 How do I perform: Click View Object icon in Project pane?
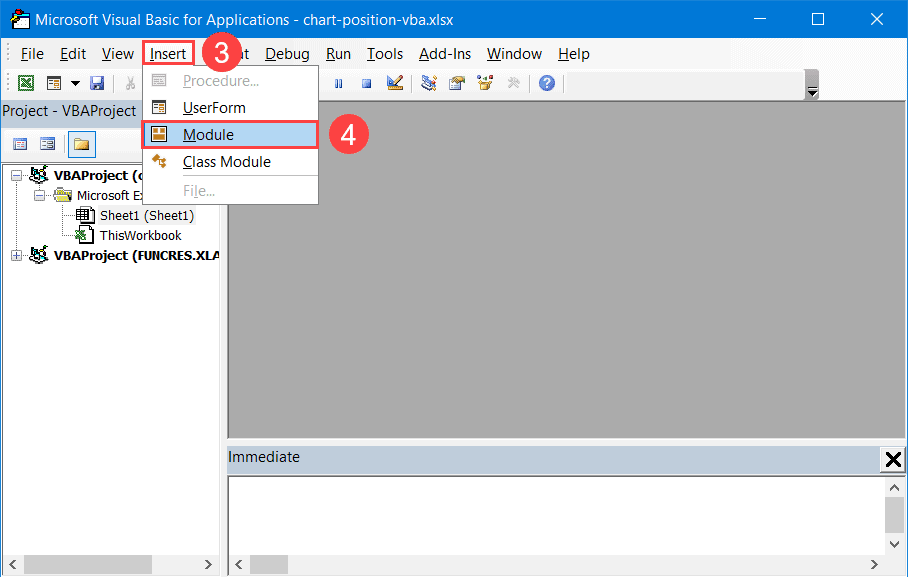[x=47, y=144]
